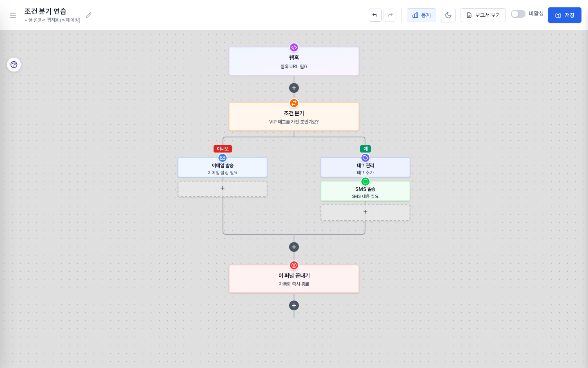Click the purple webhook code icon
588x368 pixels.
pyautogui.click(x=294, y=47)
